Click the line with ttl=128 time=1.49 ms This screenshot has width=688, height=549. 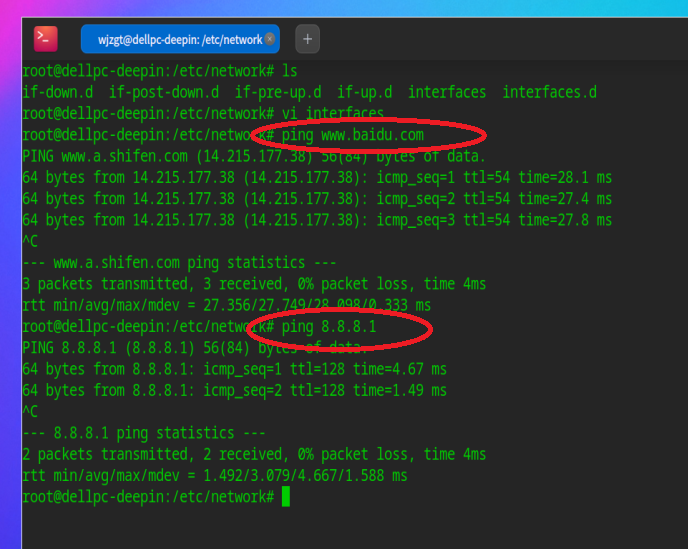tap(234, 390)
